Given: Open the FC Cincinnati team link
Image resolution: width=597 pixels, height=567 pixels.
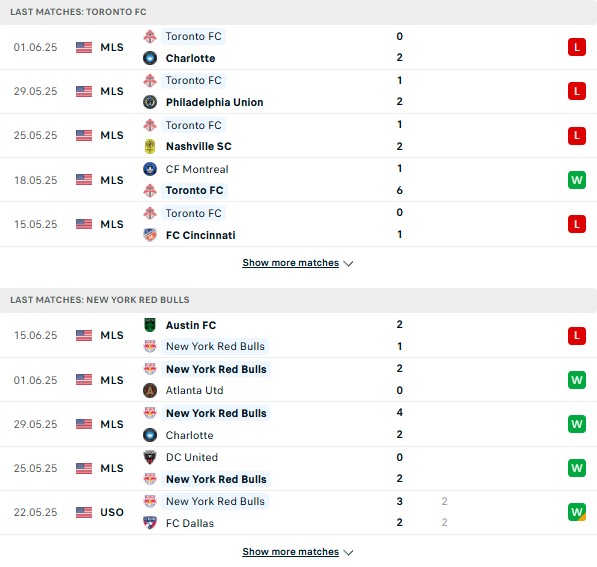Looking at the screenshot, I should 201,235.
